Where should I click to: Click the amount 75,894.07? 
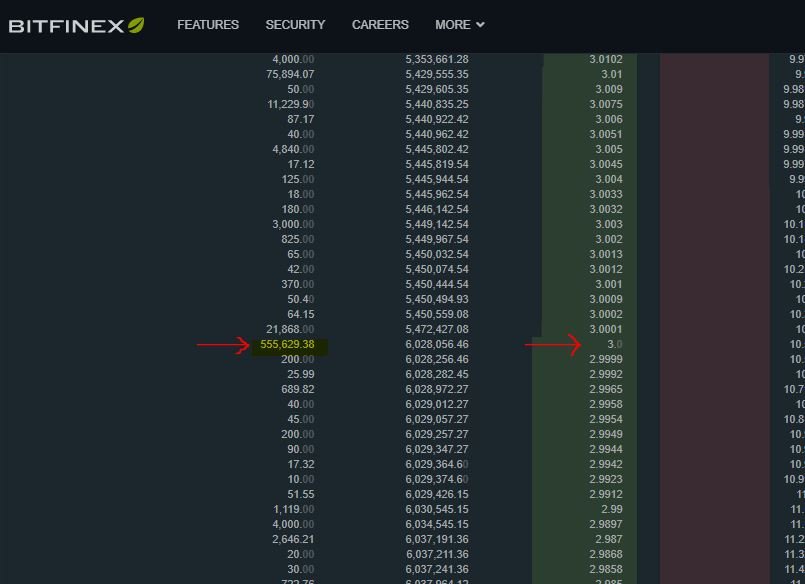coord(290,74)
